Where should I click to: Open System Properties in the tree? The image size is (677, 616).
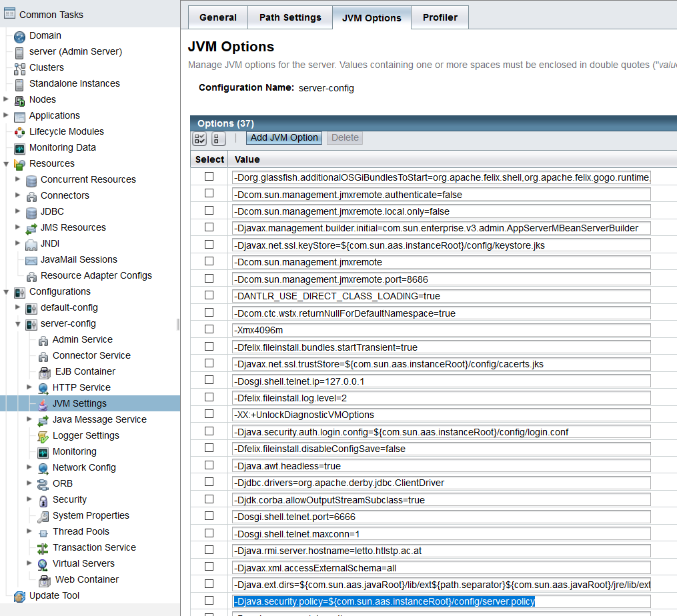coord(91,515)
